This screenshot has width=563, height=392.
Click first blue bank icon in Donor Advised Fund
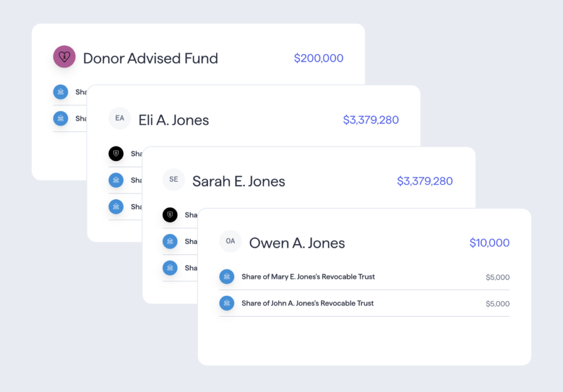click(60, 92)
